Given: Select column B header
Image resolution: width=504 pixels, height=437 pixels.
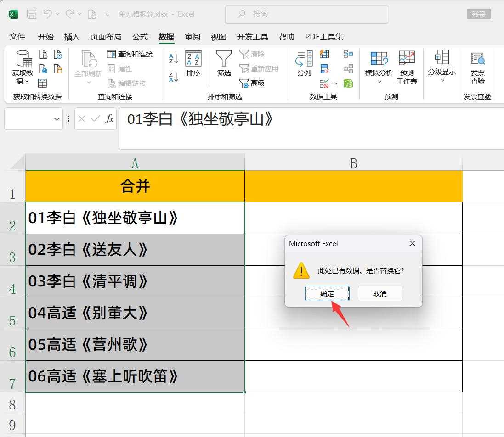Looking at the screenshot, I should [x=354, y=163].
